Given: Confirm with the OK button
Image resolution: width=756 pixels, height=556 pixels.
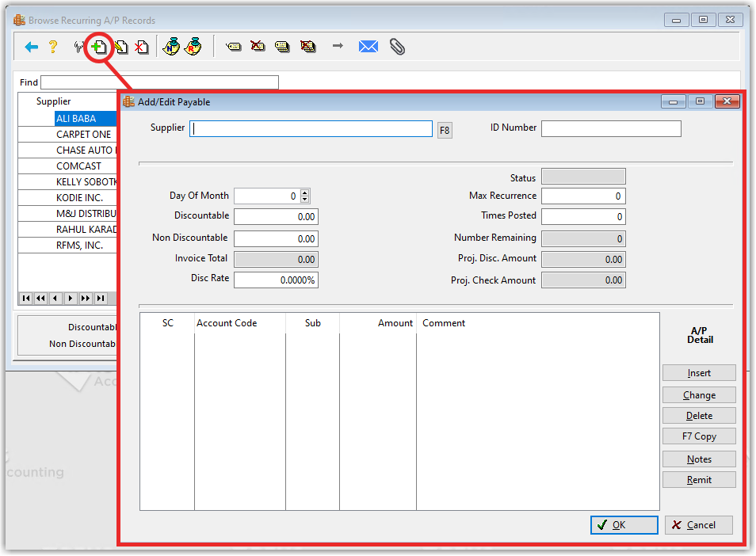Looking at the screenshot, I should pos(624,525).
